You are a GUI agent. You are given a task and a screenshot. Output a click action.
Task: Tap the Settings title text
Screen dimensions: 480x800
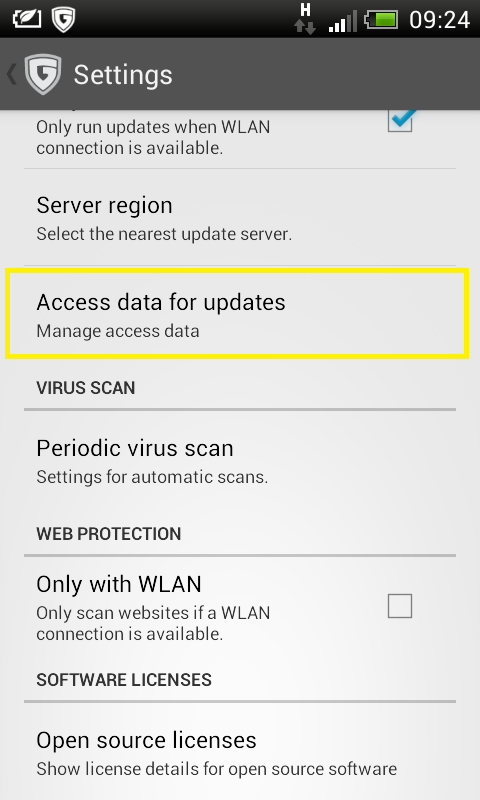[x=123, y=76]
